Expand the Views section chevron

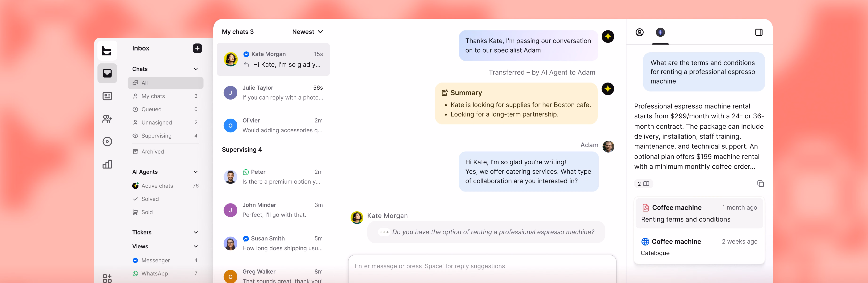[x=196, y=247]
